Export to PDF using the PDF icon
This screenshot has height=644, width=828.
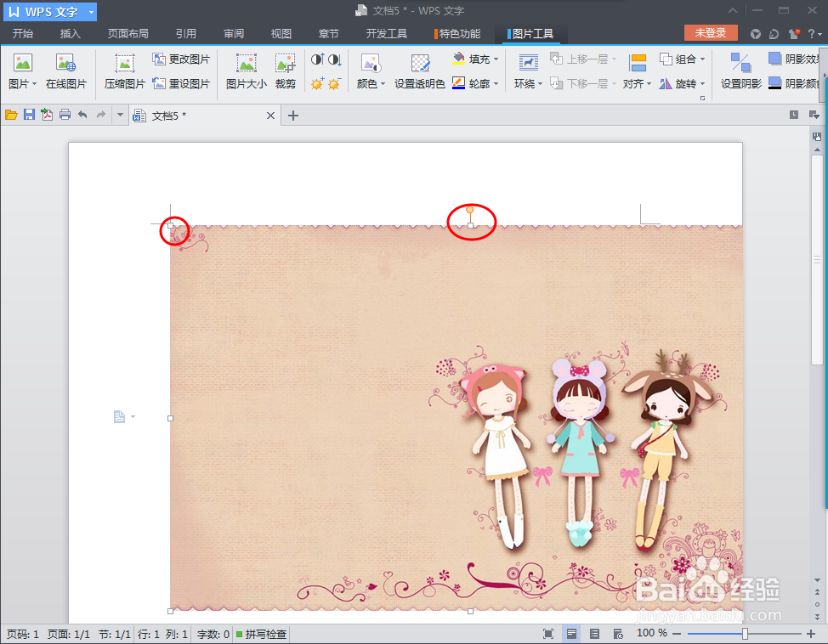[x=47, y=115]
